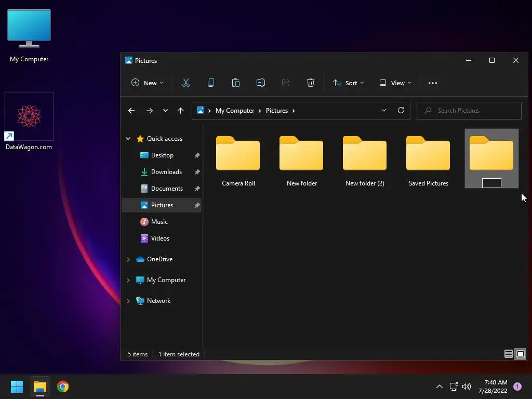Click the Share icon in toolbar
The width and height of the screenshot is (532, 399).
286,83
